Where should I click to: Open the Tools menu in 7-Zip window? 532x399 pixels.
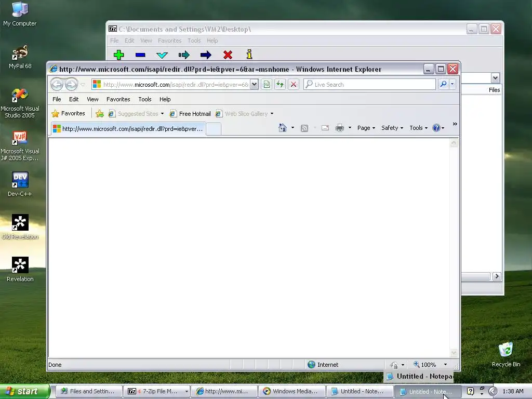coord(194,41)
